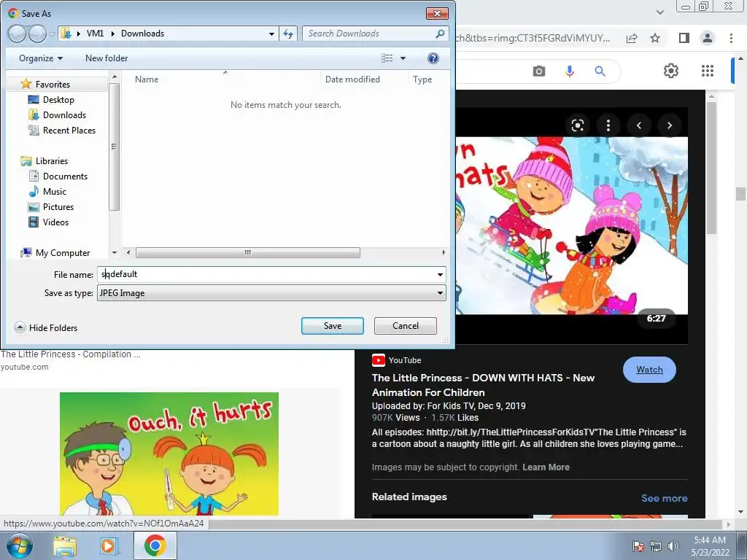
Task: Click the Save button in the dialog
Action: (x=332, y=326)
